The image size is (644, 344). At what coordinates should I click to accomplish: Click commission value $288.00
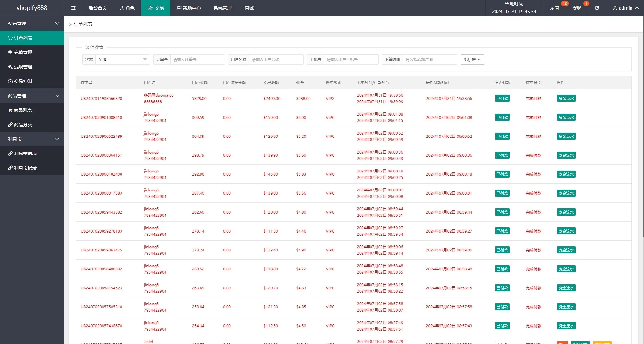click(x=303, y=99)
